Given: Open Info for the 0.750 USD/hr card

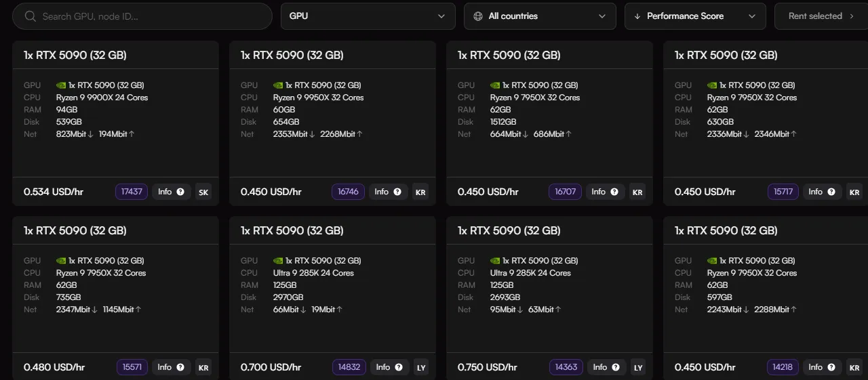Looking at the screenshot, I should coord(606,367).
